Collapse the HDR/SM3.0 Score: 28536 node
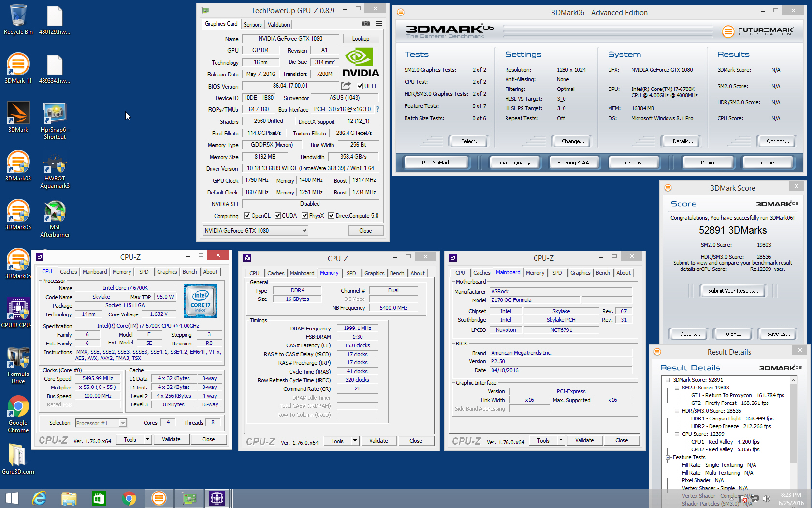This screenshot has width=812, height=508. click(677, 411)
